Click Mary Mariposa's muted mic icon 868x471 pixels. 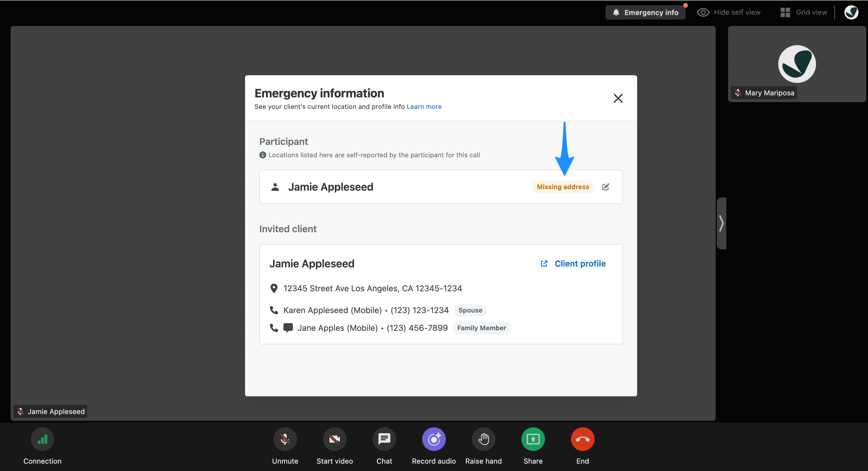point(738,93)
